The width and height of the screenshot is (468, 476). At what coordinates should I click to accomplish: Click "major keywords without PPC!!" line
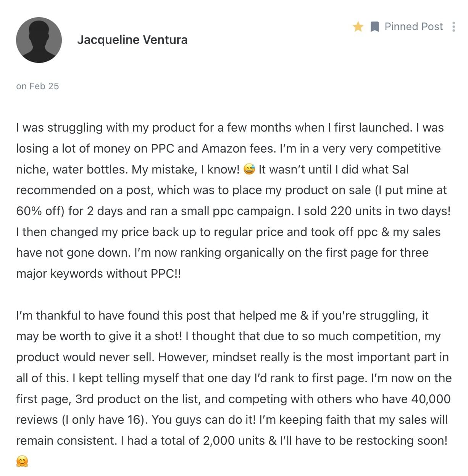pyautogui.click(x=98, y=273)
